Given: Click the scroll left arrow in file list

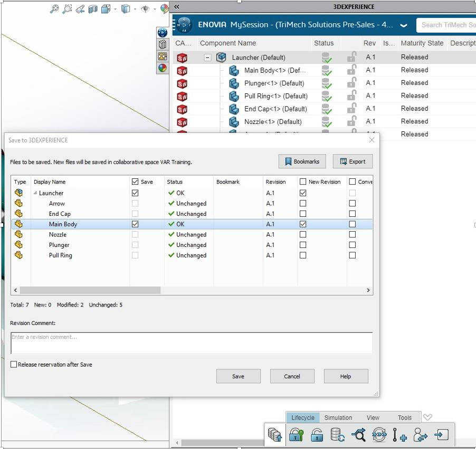Looking at the screenshot, I should click(15, 290).
